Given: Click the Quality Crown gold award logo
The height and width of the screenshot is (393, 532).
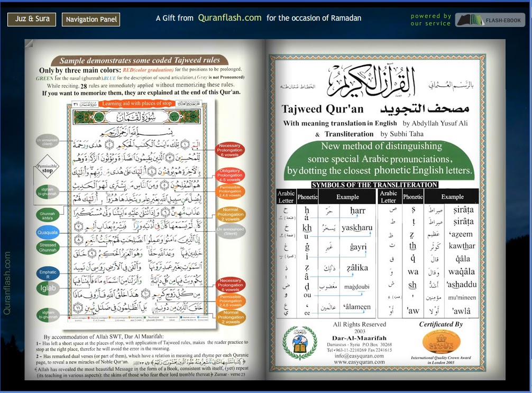Looking at the screenshot, I should (x=442, y=341).
